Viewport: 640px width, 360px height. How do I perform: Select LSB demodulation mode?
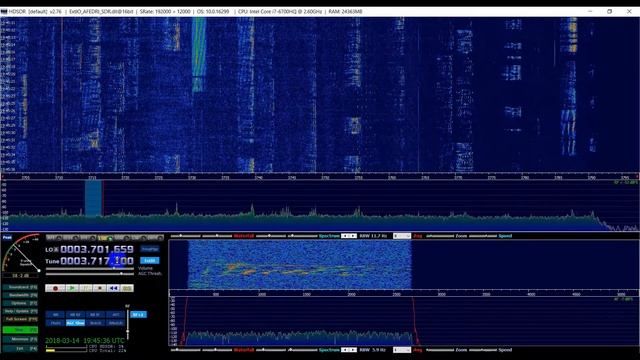click(104, 238)
